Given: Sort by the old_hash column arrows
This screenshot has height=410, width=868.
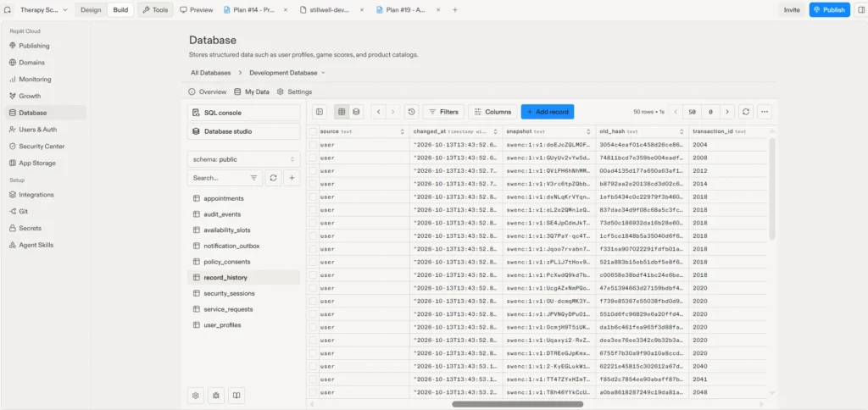Looking at the screenshot, I should coord(682,131).
